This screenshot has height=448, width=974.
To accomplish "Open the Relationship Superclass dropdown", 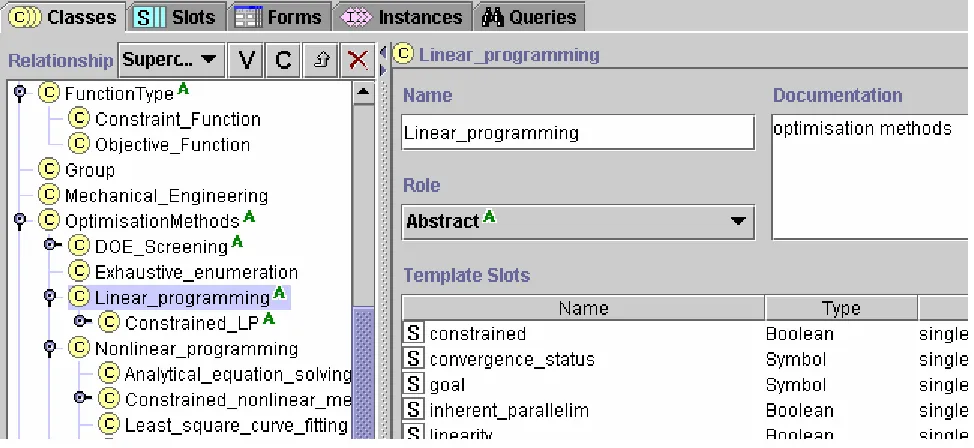I will point(171,60).
